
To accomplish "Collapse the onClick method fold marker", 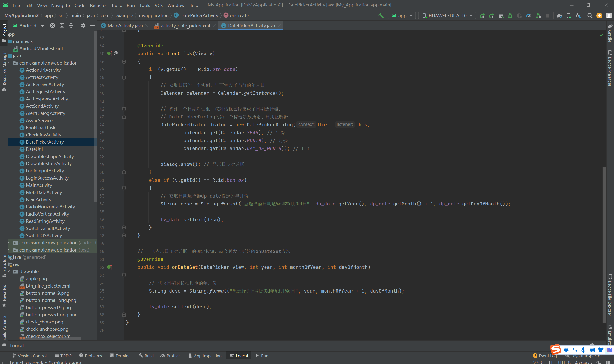I will tap(124, 62).
